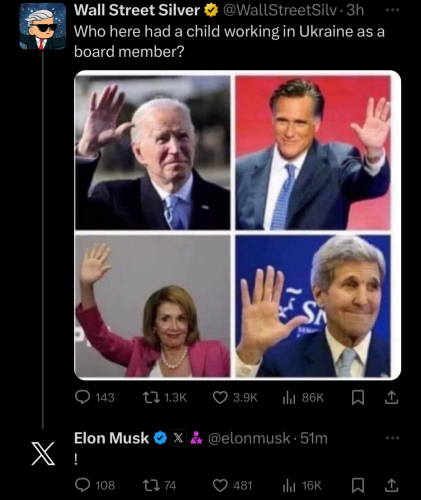The width and height of the screenshot is (421, 500).
Task: View analytics for the 86K views post
Action: (303, 397)
